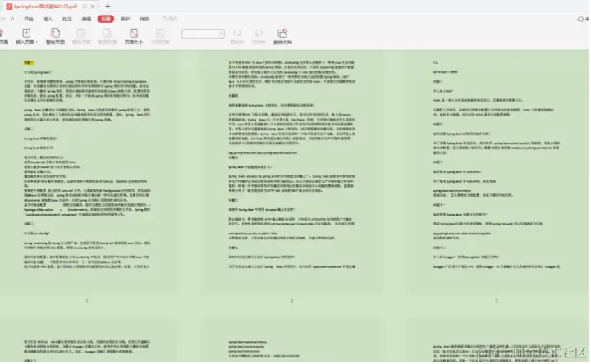
Task: Switch to the 开始 (Start) tab
Action: tap(29, 19)
